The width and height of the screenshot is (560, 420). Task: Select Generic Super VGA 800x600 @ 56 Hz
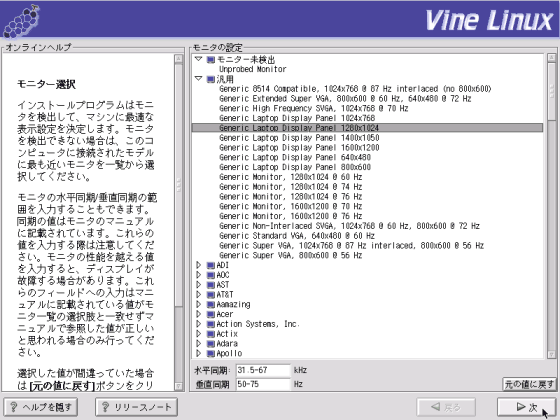(x=290, y=256)
